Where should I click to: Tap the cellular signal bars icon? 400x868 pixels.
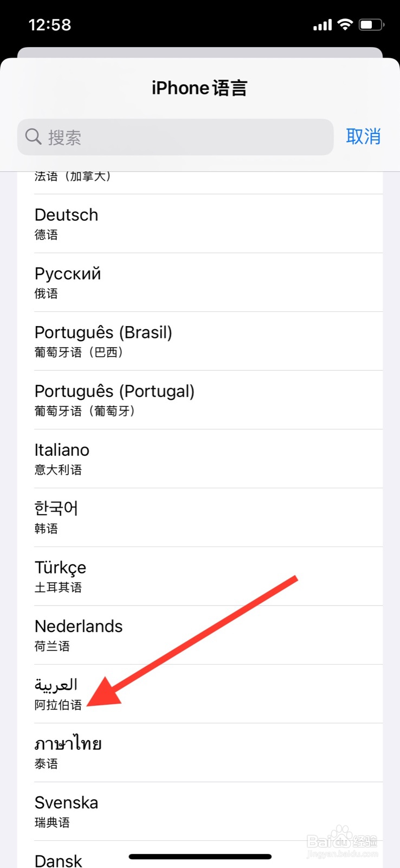tap(322, 25)
